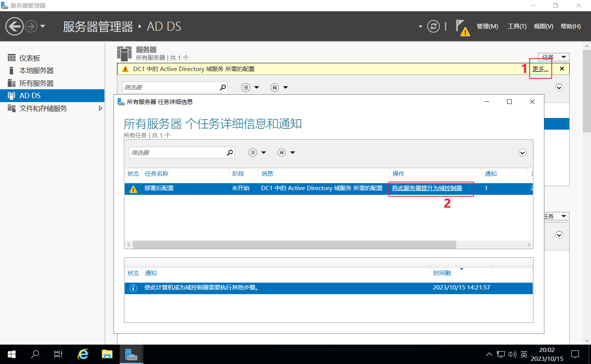This screenshot has width=591, height=364.
Task: Click Server Manager taskbar icon
Action: pos(131,354)
